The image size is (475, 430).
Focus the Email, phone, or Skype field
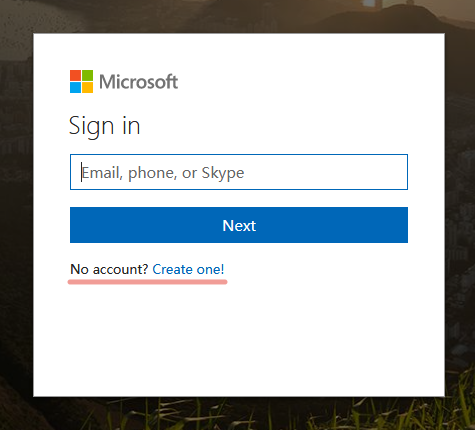(239, 172)
